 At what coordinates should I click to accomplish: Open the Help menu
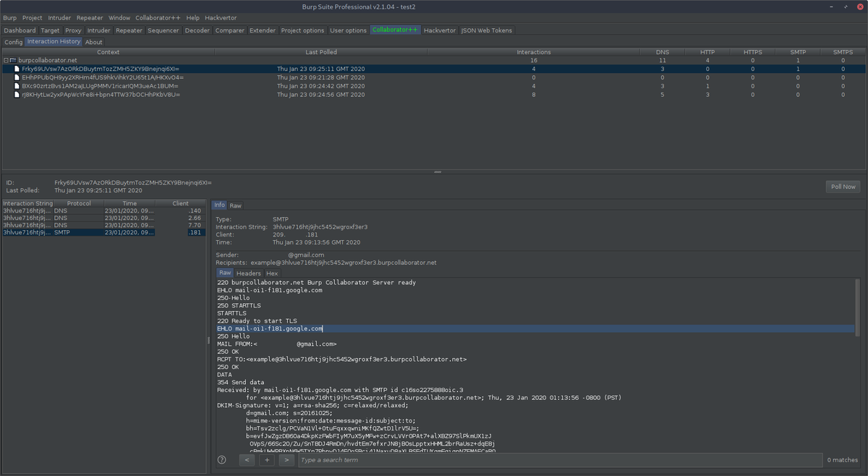coord(193,17)
